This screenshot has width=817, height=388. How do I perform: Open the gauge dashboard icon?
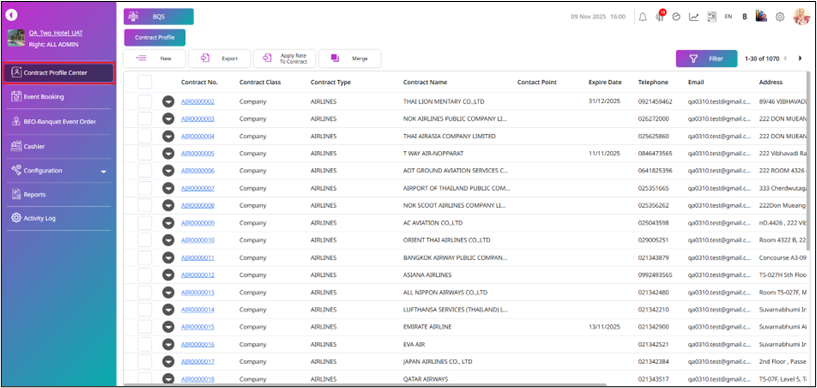[x=676, y=17]
